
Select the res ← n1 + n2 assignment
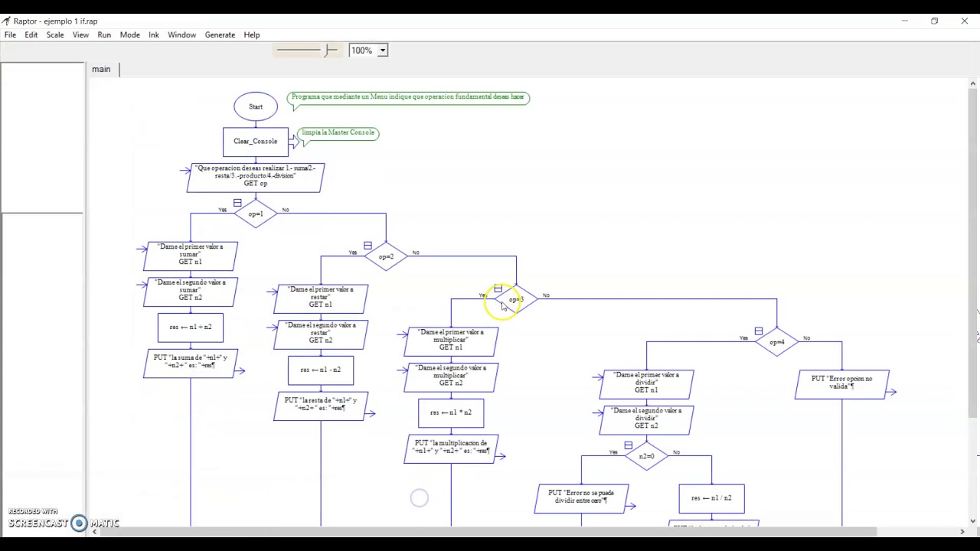click(191, 327)
